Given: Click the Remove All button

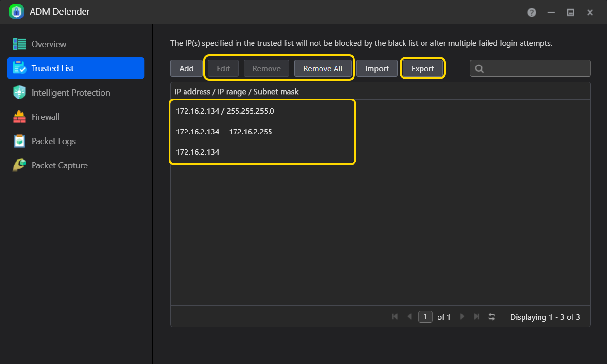Looking at the screenshot, I should 323,68.
